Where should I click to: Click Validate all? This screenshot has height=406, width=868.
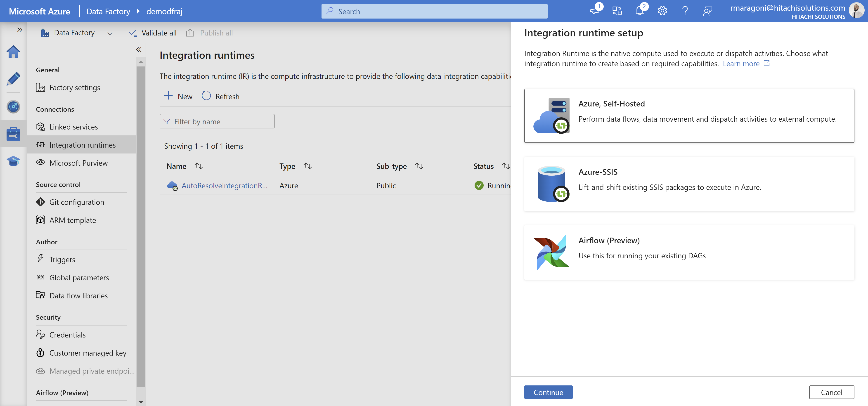coord(153,33)
